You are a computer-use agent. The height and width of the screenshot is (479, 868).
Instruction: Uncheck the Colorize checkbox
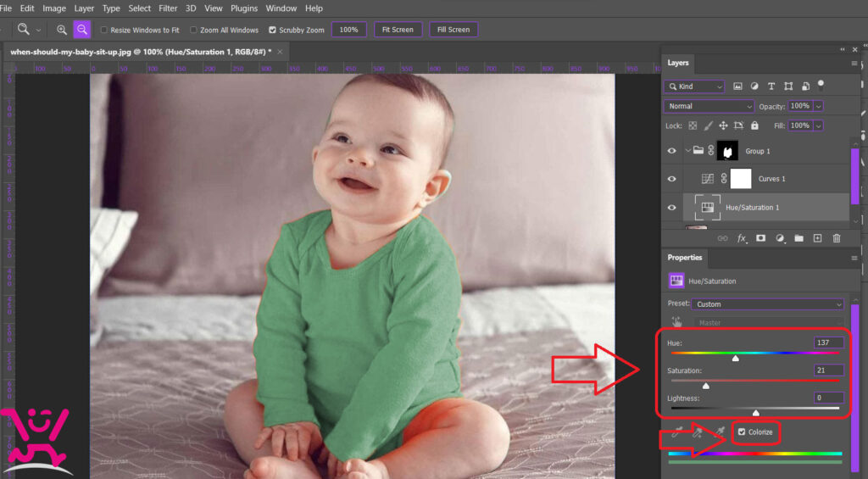[742, 432]
